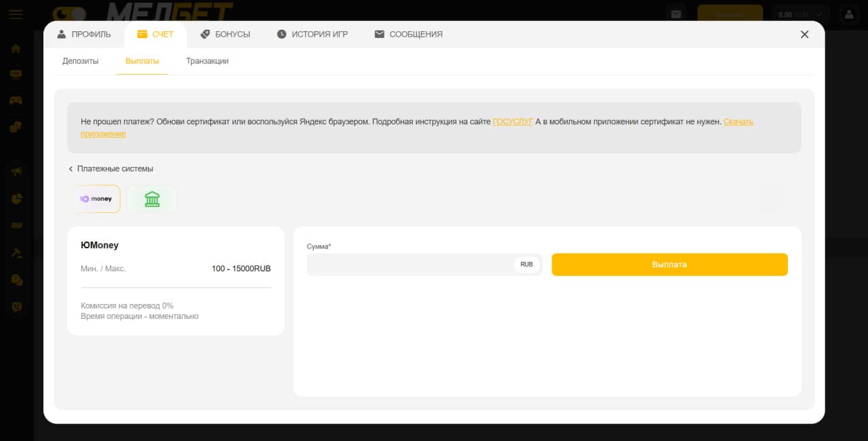Open the chat bubbles support icon in sidebar

16,280
